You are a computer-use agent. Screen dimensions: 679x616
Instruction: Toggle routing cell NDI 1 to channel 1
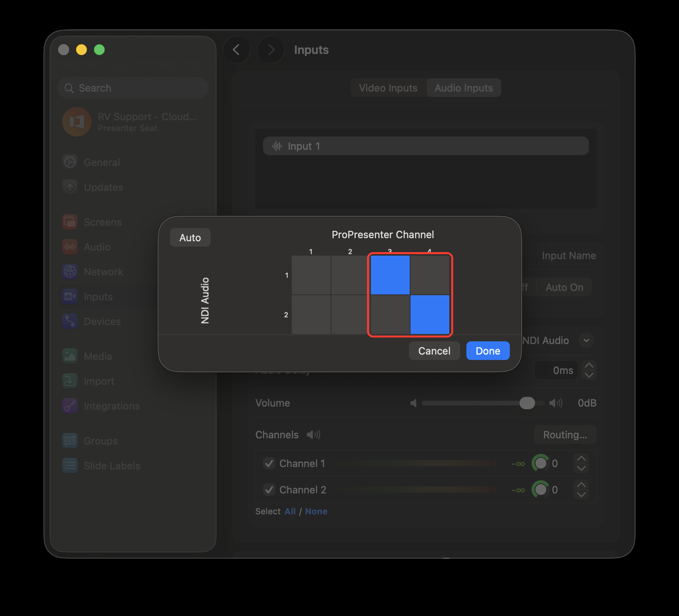point(311,275)
